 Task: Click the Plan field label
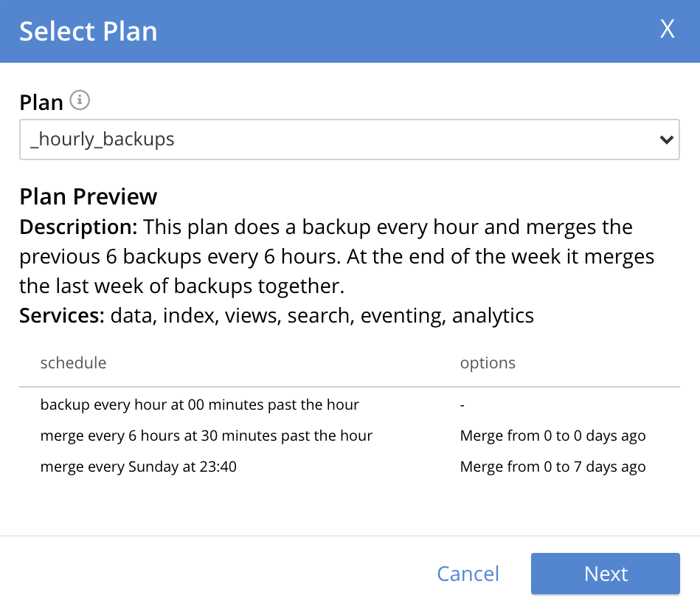point(39,102)
